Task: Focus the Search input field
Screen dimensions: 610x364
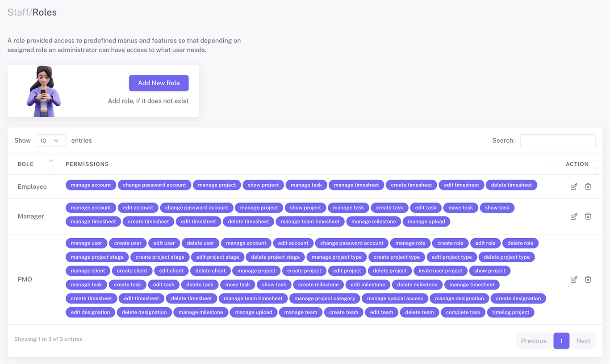Action: [x=558, y=141]
